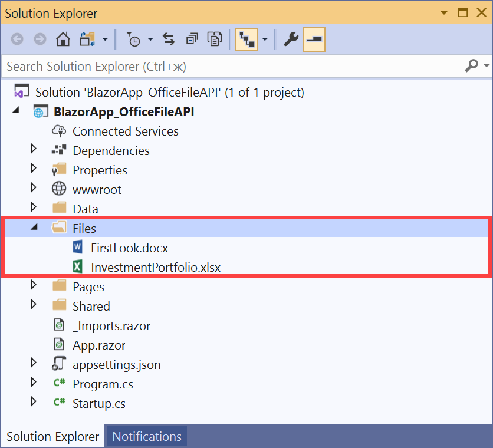The height and width of the screenshot is (448, 493).
Task: Click the Connected Services cloud icon
Action: pos(59,131)
